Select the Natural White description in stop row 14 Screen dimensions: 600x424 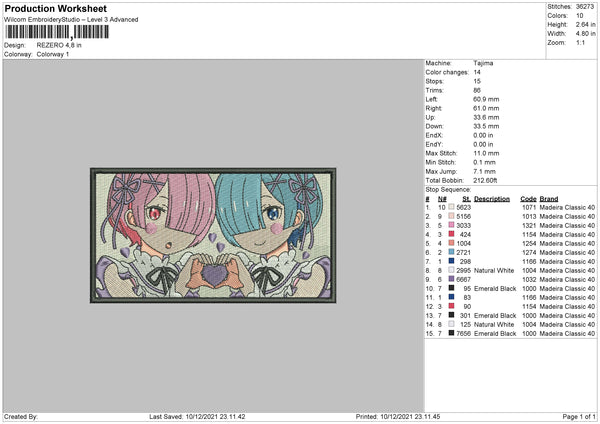(x=494, y=325)
